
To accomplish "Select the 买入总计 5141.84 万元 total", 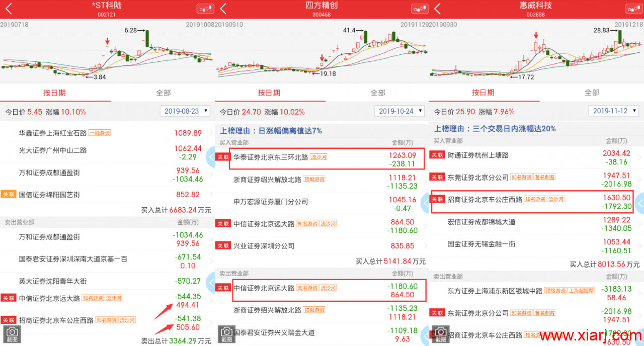I will coord(391,262).
